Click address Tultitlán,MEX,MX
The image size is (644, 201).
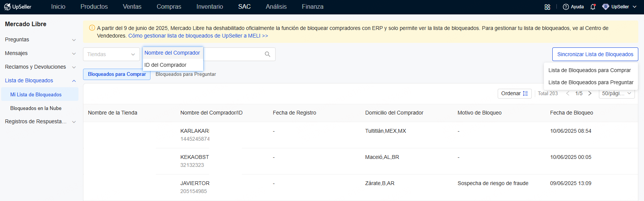coord(385,131)
